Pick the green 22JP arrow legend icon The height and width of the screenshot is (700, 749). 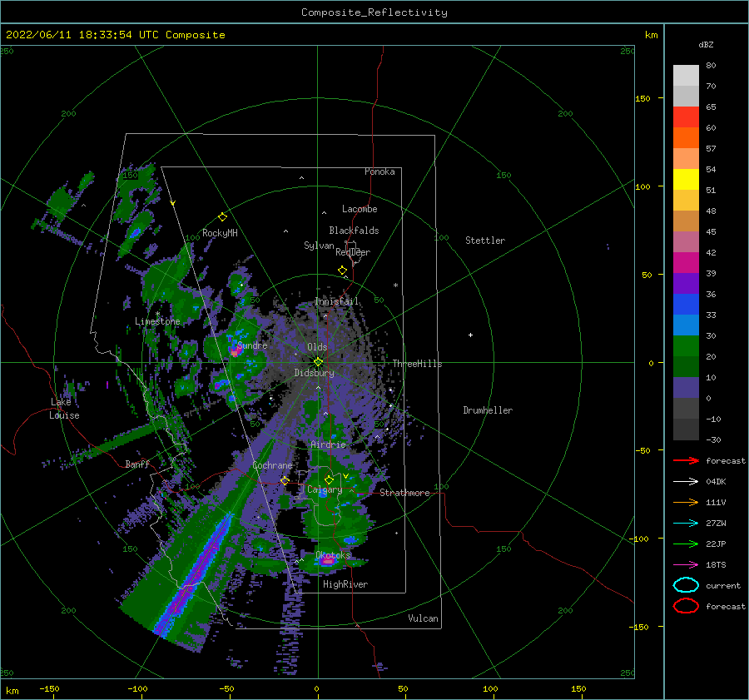(x=686, y=544)
